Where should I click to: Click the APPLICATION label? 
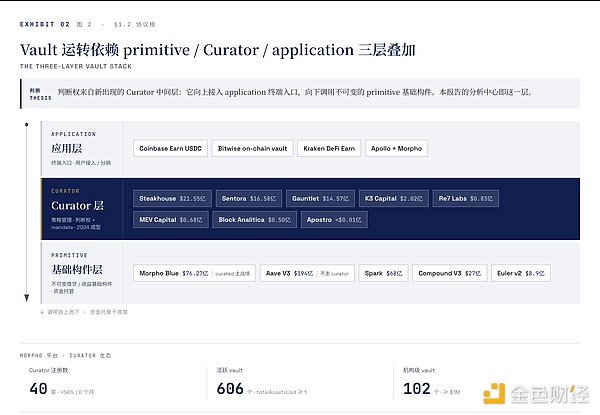point(73,134)
